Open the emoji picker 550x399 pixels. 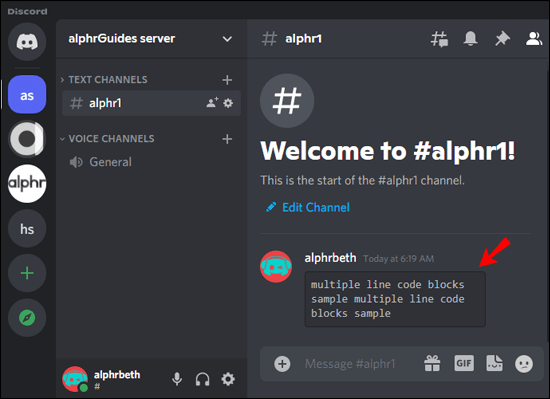[x=524, y=364]
